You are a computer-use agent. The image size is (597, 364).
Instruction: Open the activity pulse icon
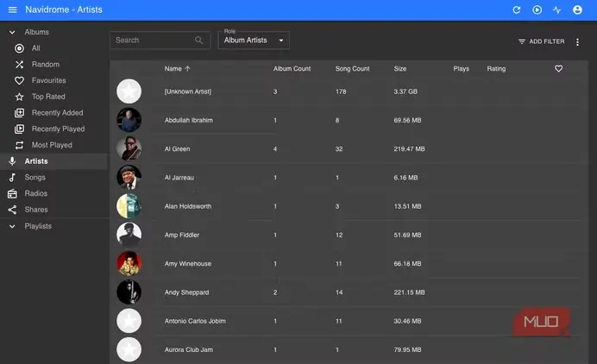[557, 9]
